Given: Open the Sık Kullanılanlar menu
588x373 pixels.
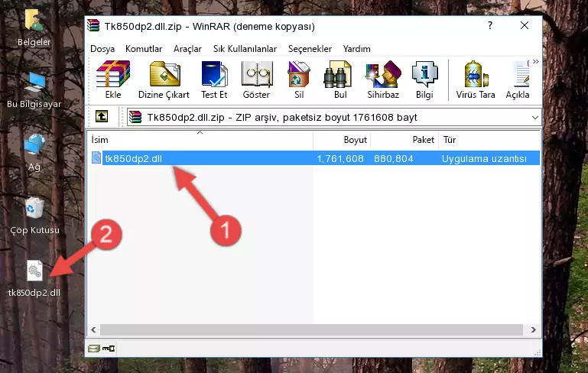Looking at the screenshot, I should point(245,49).
